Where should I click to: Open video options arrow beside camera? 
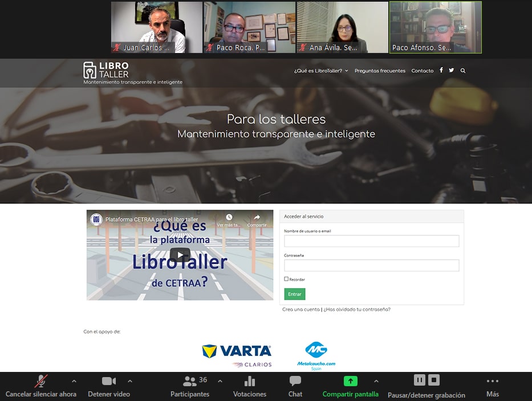pos(130,381)
